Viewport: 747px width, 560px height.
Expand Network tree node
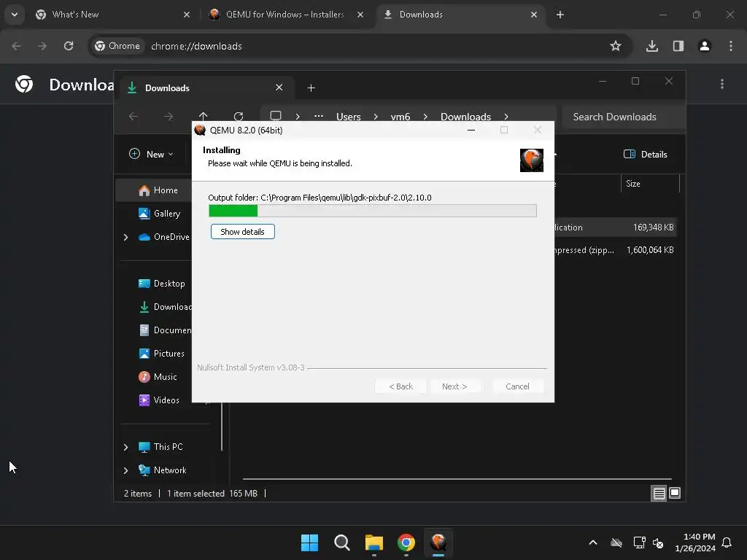tap(125, 470)
